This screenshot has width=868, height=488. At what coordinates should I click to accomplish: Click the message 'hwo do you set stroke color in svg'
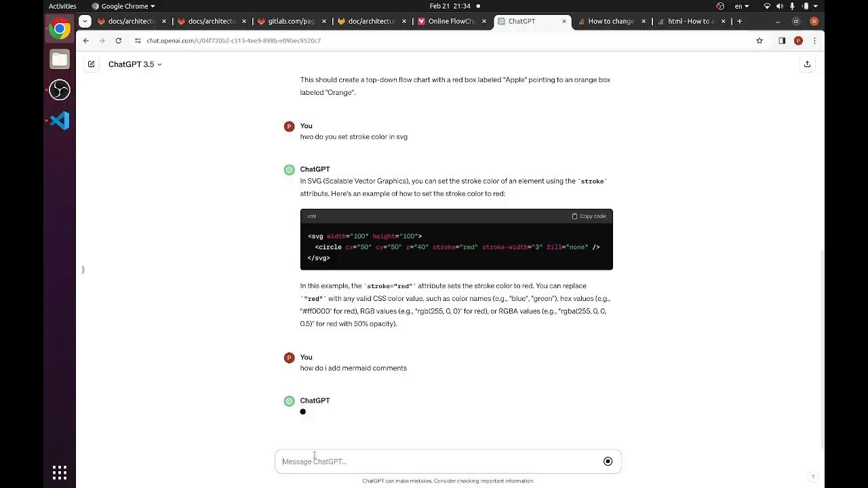coord(354,137)
